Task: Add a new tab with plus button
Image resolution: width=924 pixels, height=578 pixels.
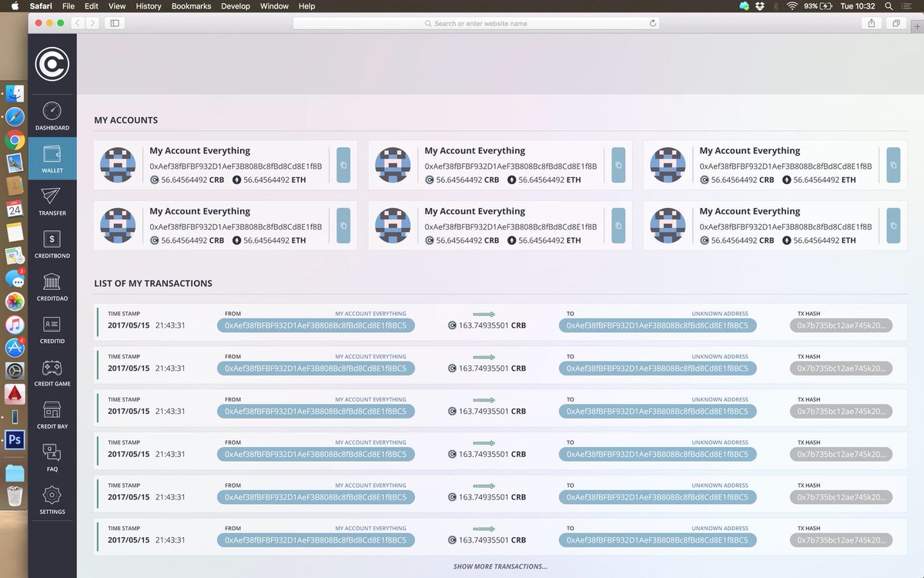Action: (x=917, y=25)
